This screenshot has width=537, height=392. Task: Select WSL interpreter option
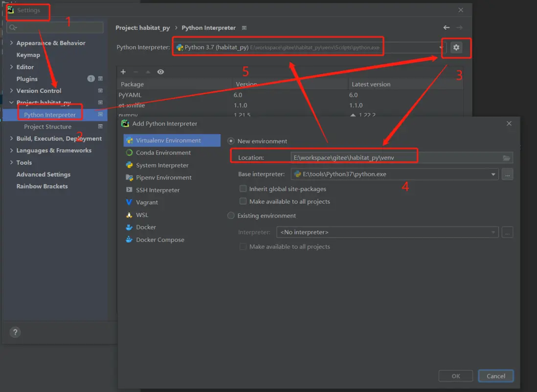click(x=172, y=215)
